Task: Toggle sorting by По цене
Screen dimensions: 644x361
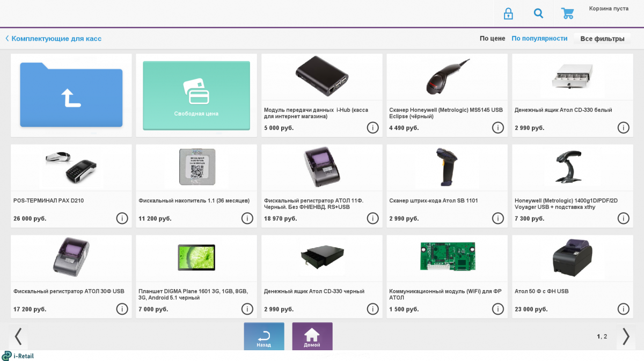Action: [492, 38]
